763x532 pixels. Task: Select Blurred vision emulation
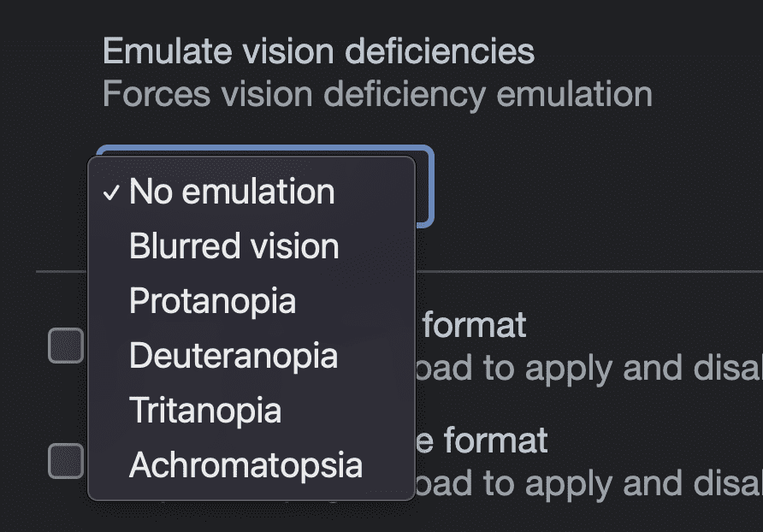coord(233,246)
